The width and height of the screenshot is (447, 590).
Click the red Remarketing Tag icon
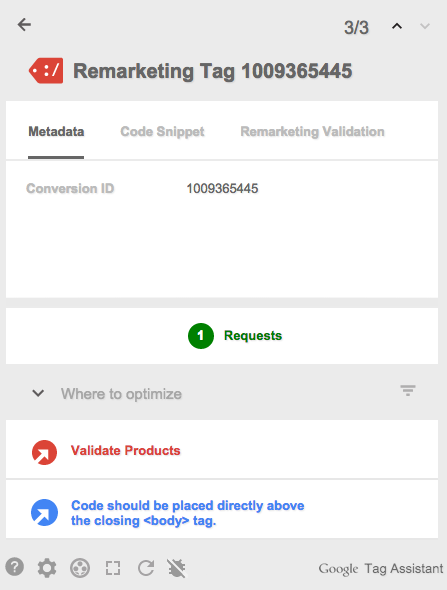click(46, 70)
